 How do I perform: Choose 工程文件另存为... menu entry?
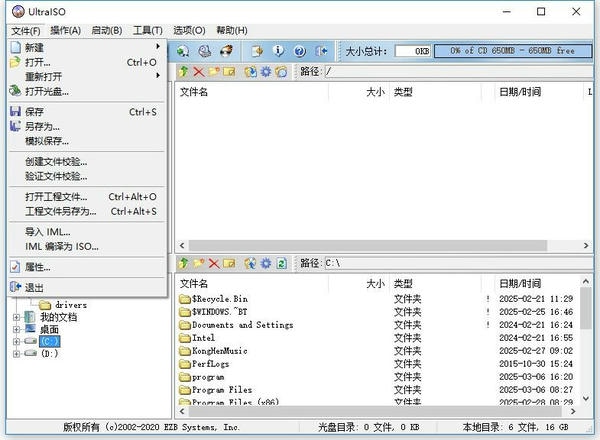tap(87, 211)
